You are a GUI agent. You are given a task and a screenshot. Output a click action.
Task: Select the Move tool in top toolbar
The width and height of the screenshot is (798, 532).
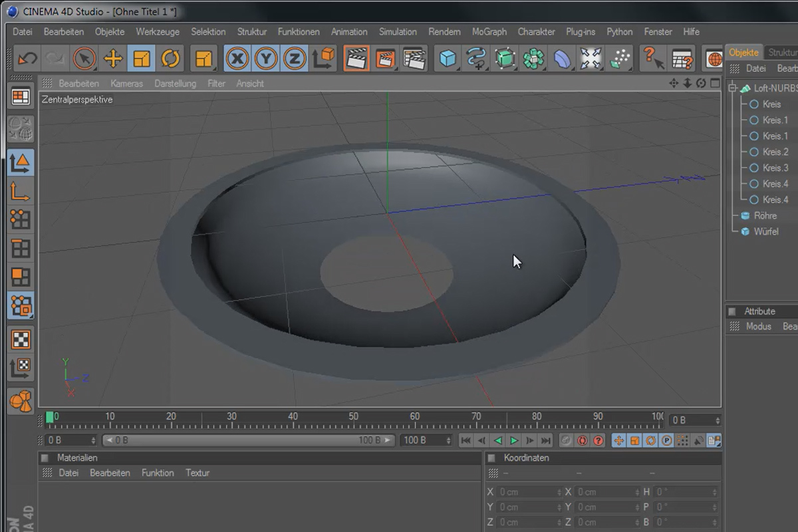pos(113,59)
